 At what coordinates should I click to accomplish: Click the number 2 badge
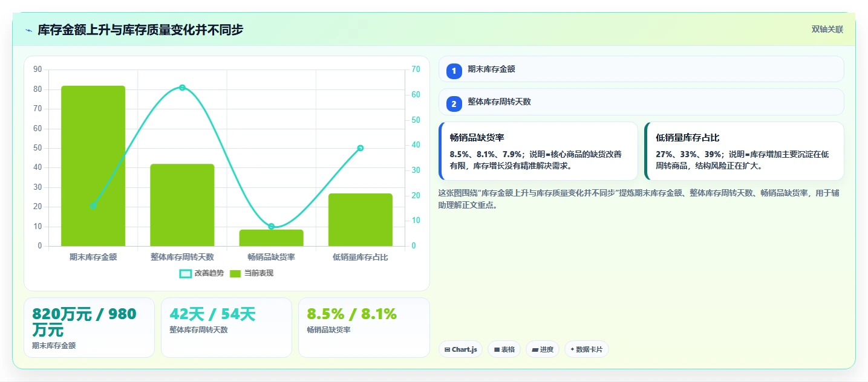(454, 104)
